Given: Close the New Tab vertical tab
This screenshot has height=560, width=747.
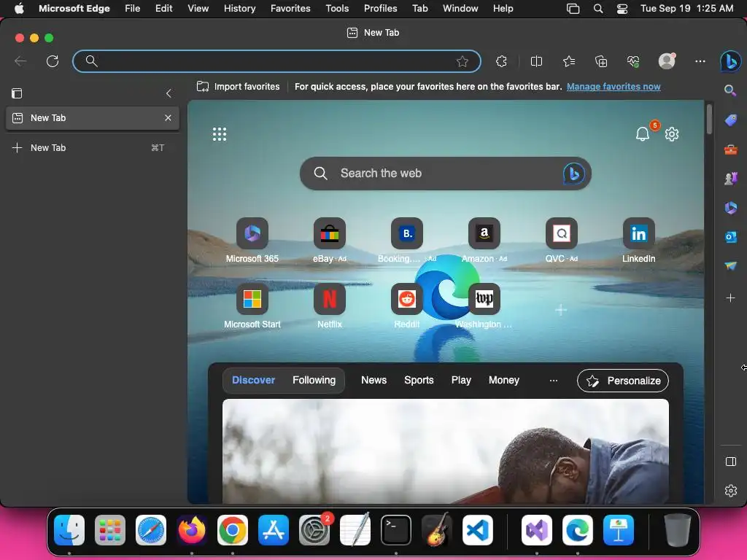Looking at the screenshot, I should point(168,117).
